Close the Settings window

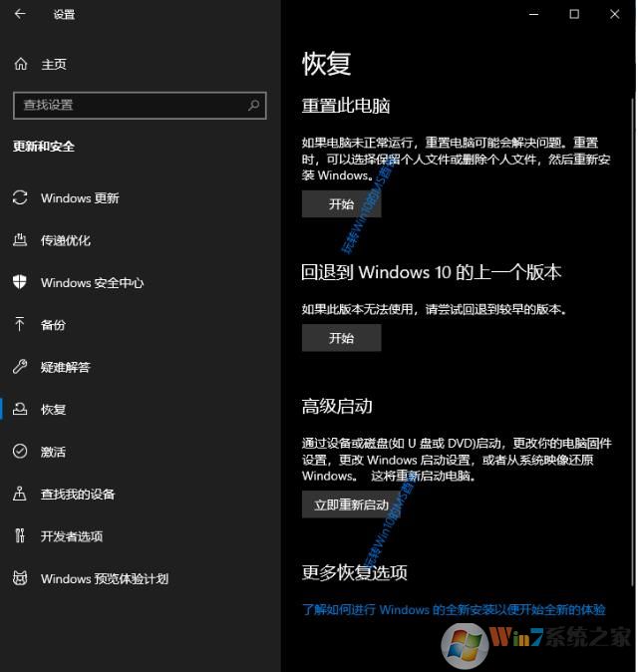coord(614,14)
